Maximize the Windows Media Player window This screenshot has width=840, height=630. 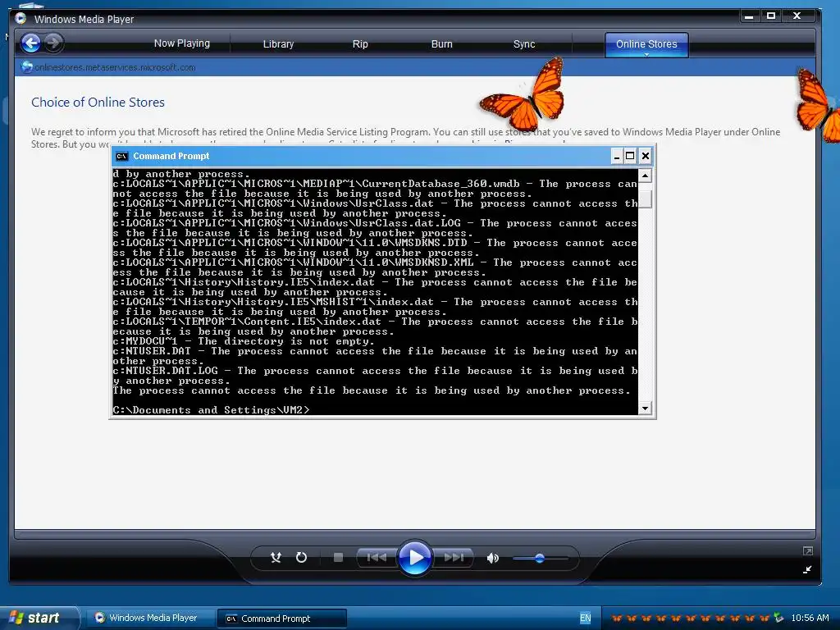(771, 16)
